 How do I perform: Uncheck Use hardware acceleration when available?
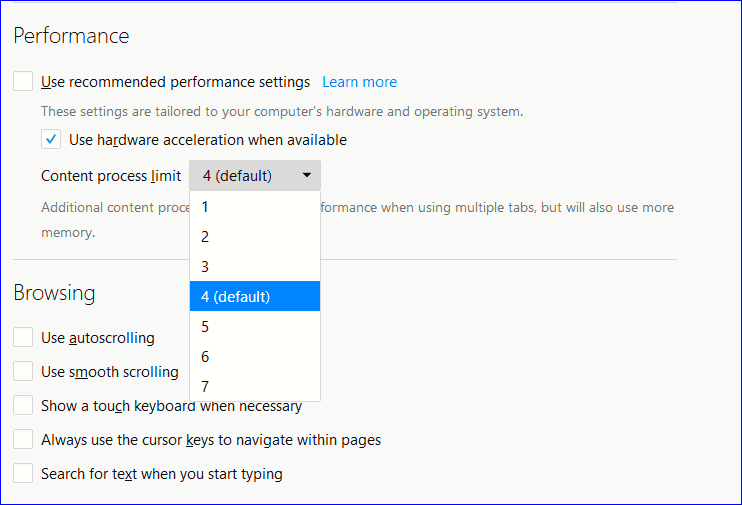[51, 140]
